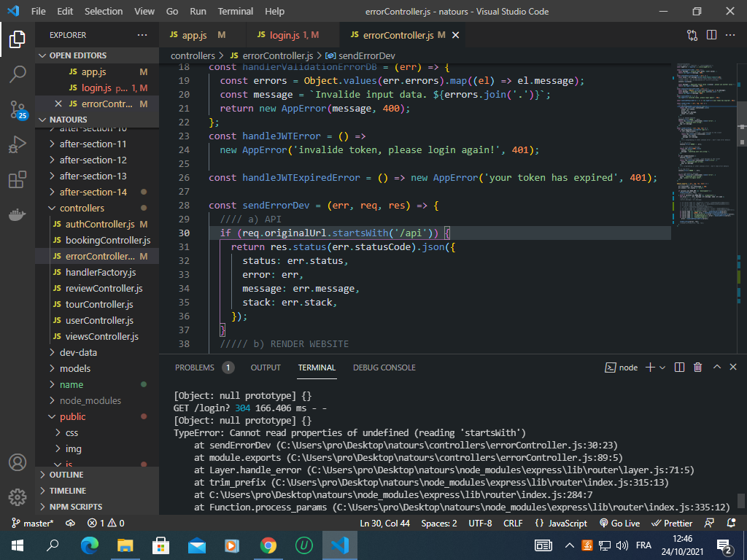Maximize the panel with the chevron toggle

click(x=716, y=367)
